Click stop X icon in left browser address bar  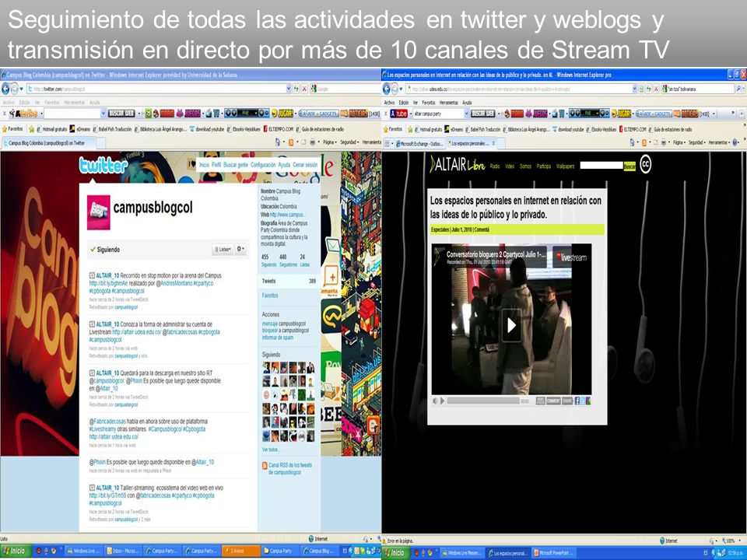point(304,89)
